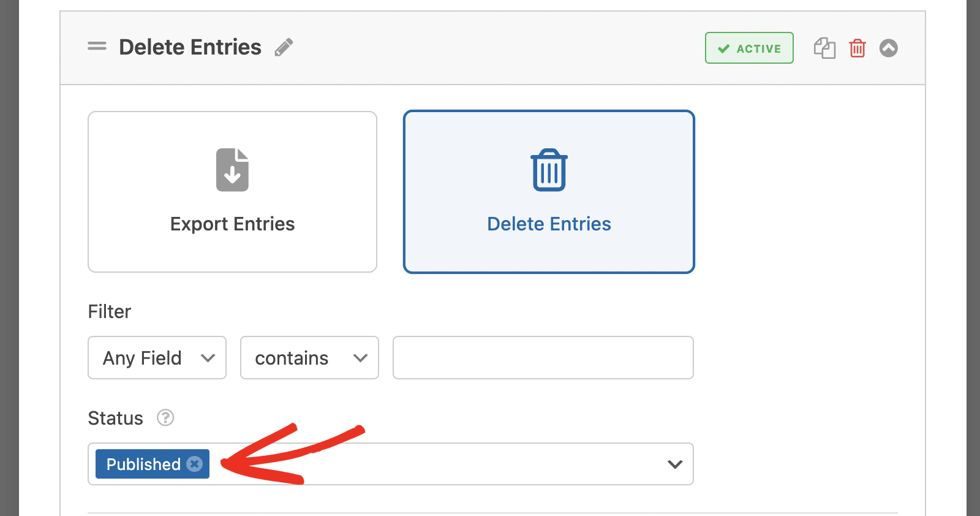
Task: Expand the Status dropdown arrow
Action: (x=675, y=464)
